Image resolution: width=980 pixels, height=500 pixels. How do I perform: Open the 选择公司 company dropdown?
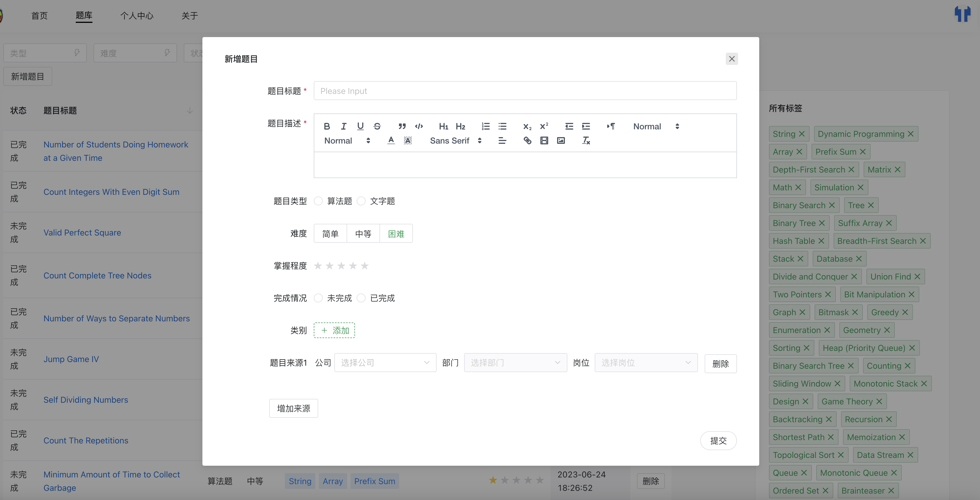[x=385, y=363]
